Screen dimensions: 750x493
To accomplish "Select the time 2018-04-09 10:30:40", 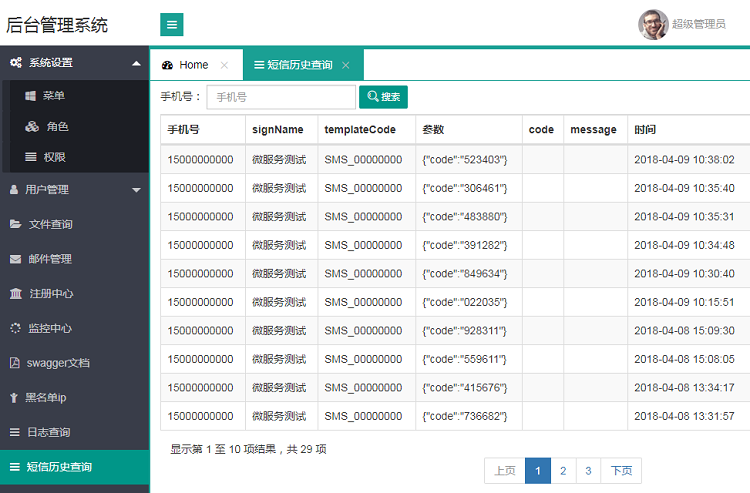I will (x=684, y=274).
